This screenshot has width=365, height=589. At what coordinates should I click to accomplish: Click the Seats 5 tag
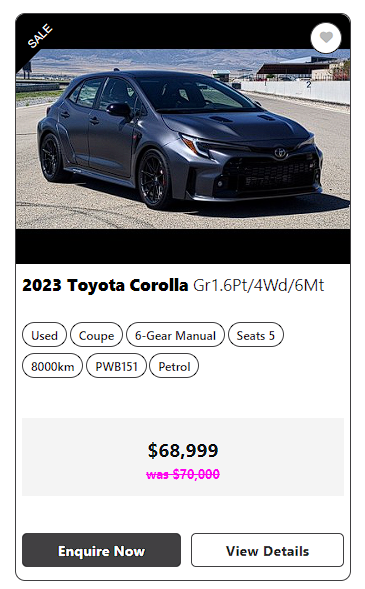point(256,335)
